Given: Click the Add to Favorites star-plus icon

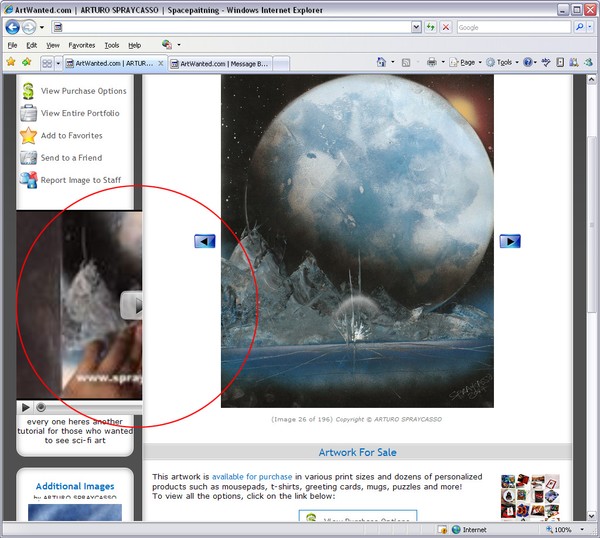Looking at the screenshot, I should (x=27, y=62).
